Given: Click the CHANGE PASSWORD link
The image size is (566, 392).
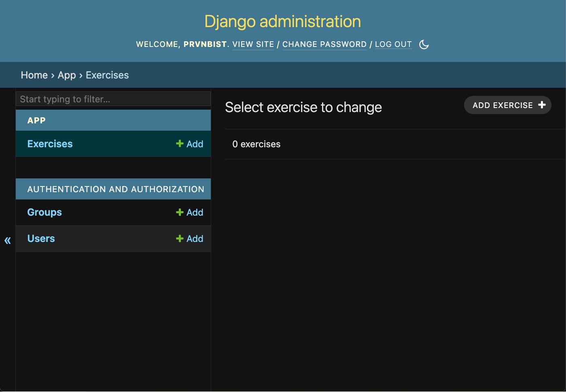Looking at the screenshot, I should click(x=324, y=44).
